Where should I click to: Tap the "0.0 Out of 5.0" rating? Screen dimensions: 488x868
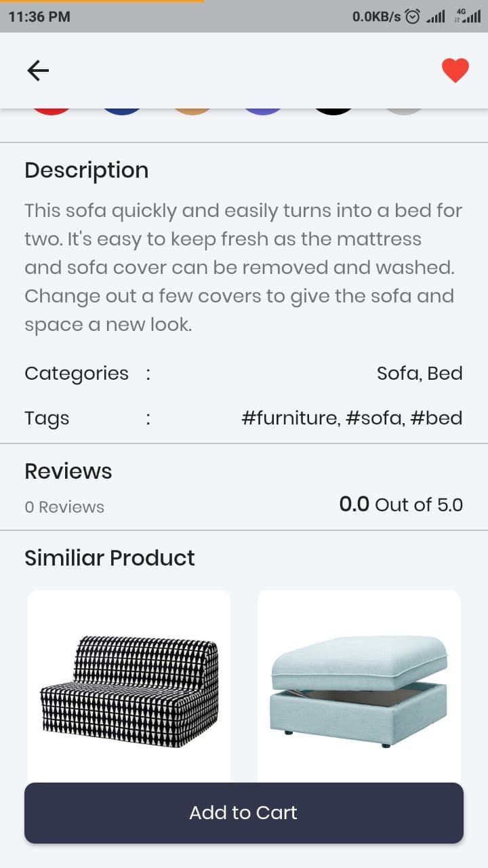(401, 505)
